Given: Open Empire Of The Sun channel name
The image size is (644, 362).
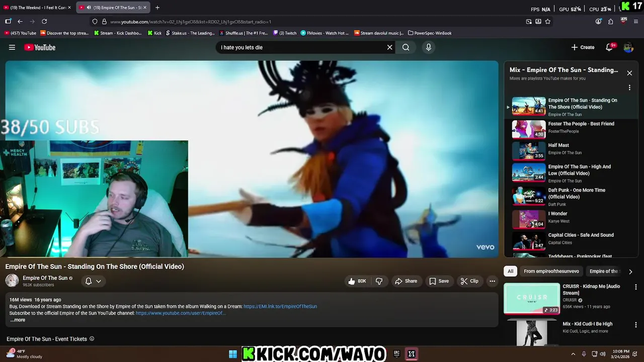Looking at the screenshot, I should pyautogui.click(x=45, y=278).
